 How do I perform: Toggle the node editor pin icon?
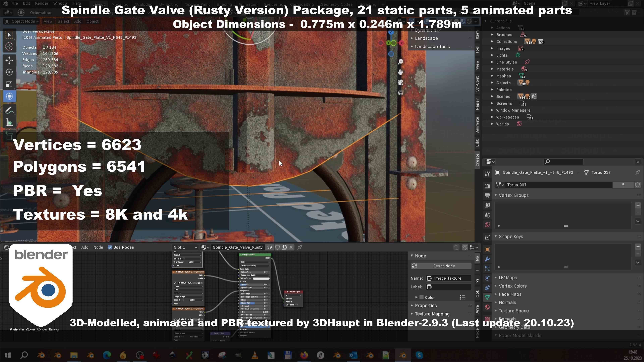click(300, 247)
